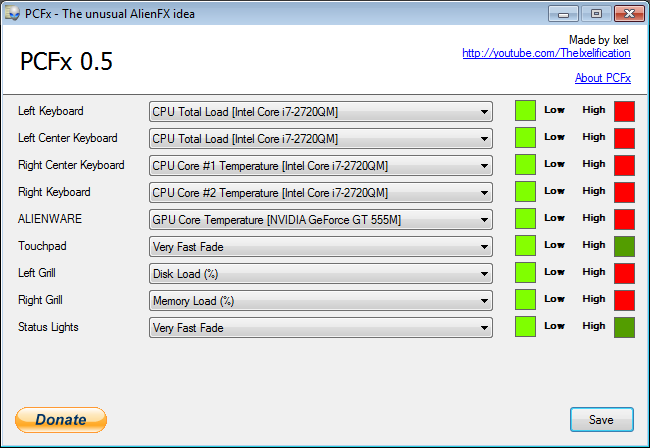
Task: Pick the Low color for Left Keyboard
Action: tap(525, 111)
